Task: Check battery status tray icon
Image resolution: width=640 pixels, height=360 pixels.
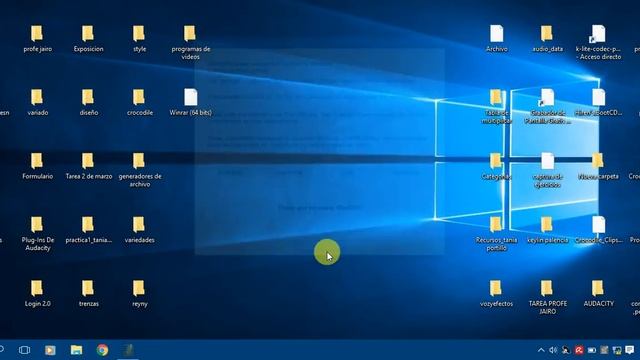Action: pyautogui.click(x=591, y=350)
